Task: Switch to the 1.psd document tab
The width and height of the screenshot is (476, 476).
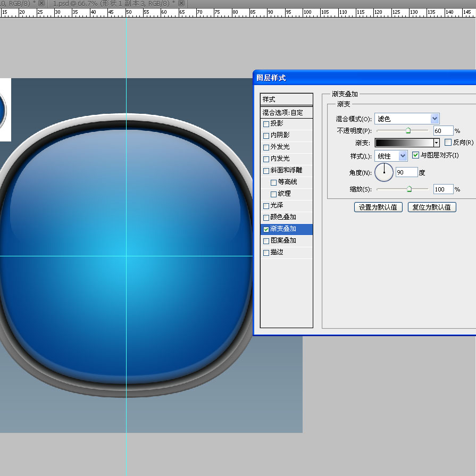Action: click(113, 3)
